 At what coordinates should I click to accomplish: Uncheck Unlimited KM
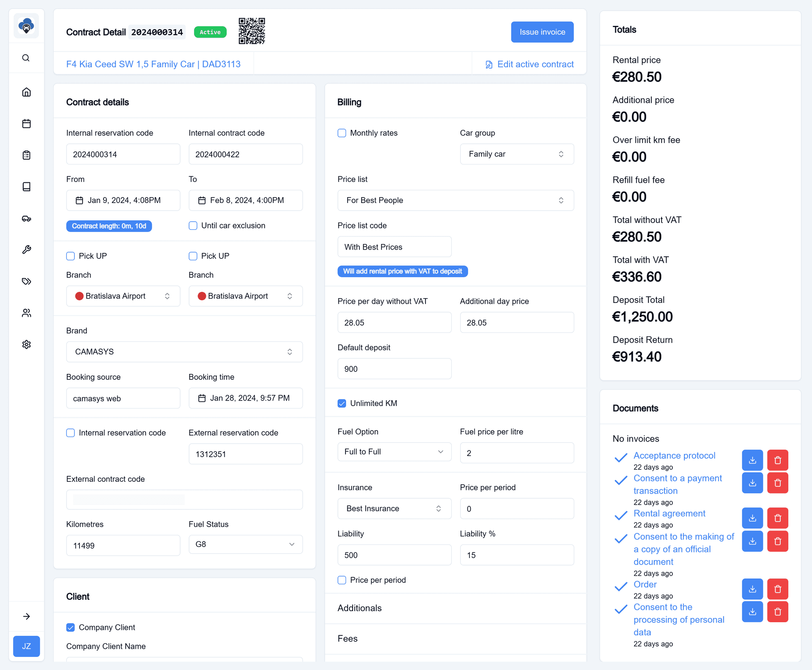[342, 403]
